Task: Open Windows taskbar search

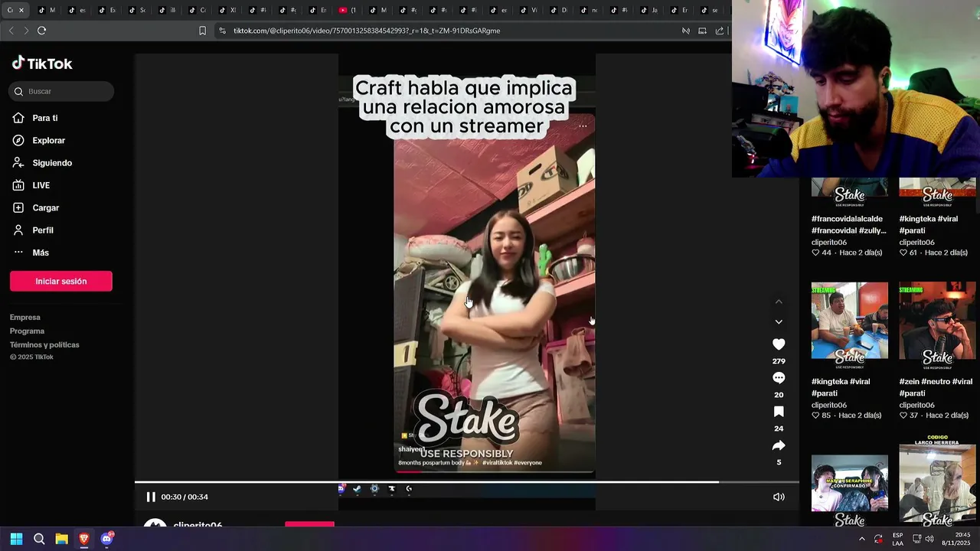Action: click(39, 539)
